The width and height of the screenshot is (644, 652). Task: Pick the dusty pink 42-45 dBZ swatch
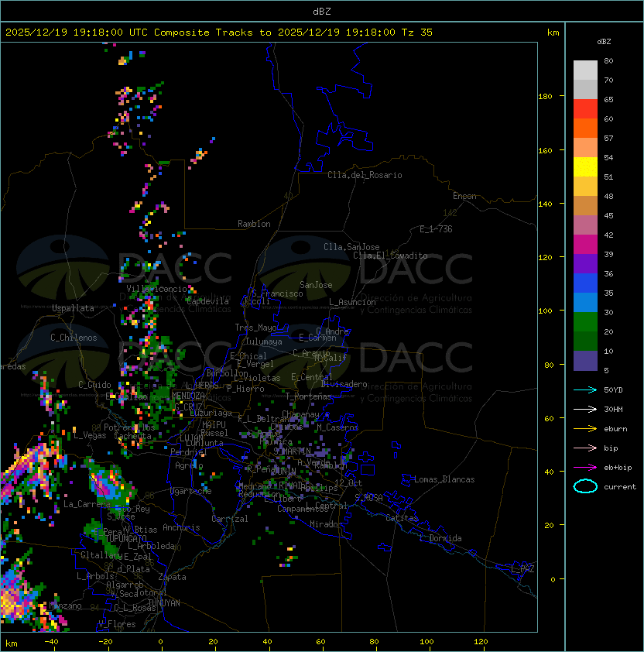point(585,225)
